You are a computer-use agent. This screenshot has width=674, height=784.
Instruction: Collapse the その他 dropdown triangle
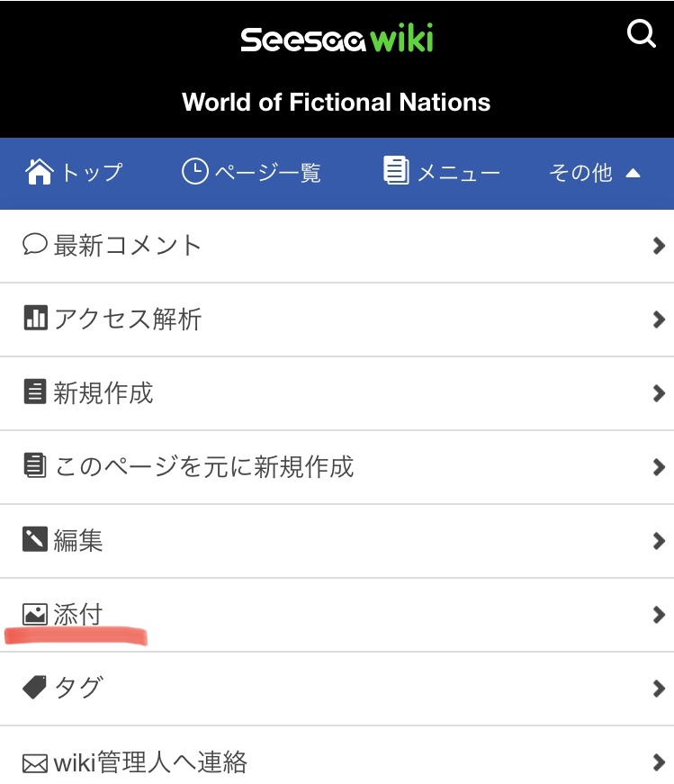click(633, 173)
